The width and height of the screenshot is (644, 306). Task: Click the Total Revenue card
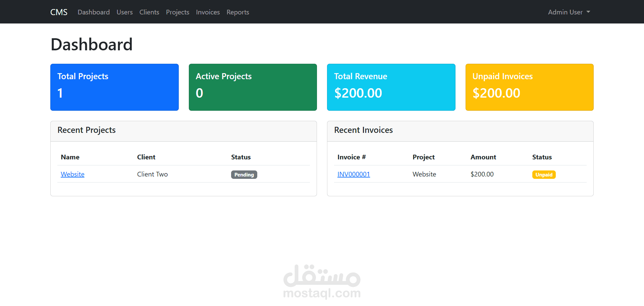pyautogui.click(x=391, y=87)
